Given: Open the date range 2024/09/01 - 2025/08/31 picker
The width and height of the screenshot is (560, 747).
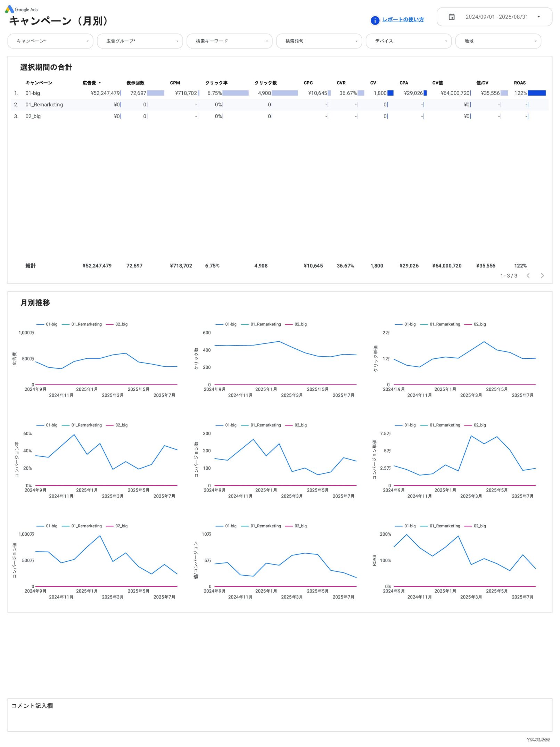Looking at the screenshot, I should pyautogui.click(x=496, y=17).
